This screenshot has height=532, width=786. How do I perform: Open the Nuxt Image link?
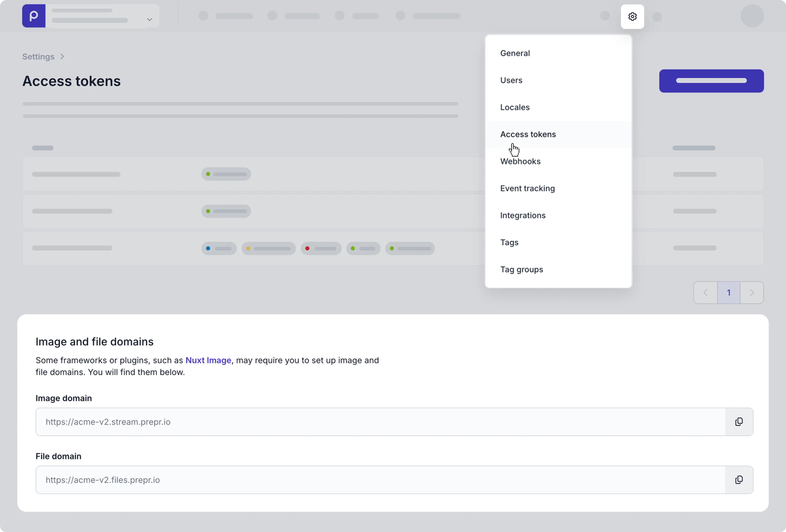[208, 360]
